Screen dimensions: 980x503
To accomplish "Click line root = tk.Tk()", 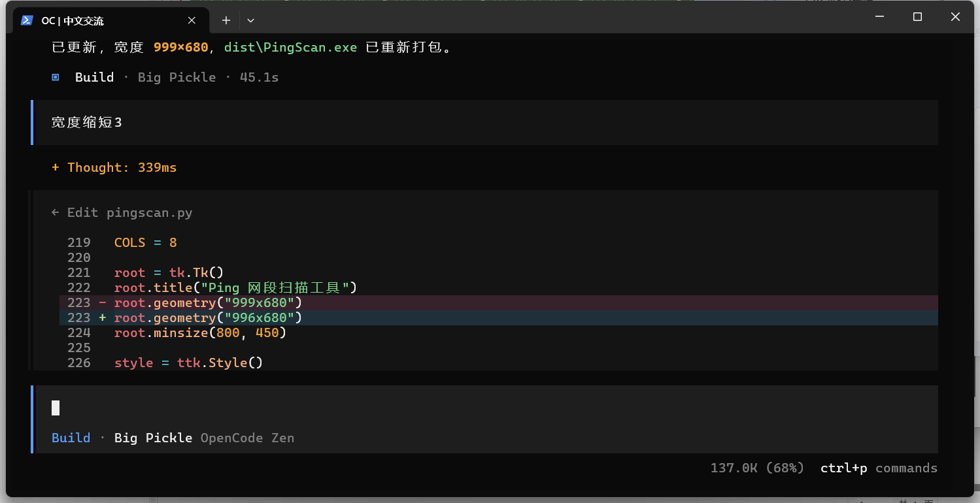I will pyautogui.click(x=169, y=272).
